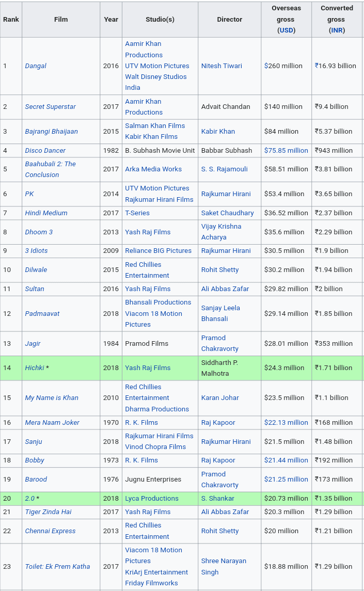Open Vinod Chopra Films studio link
Screen dimensions: 364x591
point(155,447)
